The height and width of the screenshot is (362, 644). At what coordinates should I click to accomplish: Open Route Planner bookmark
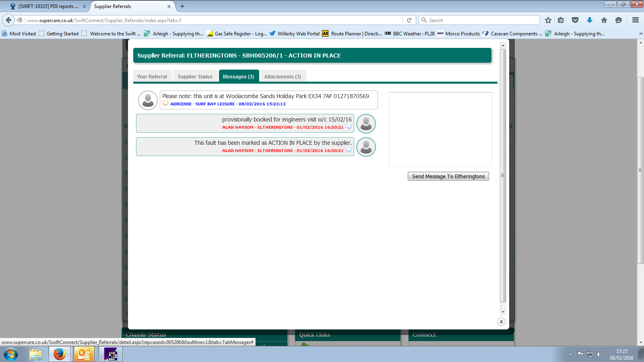pos(352,34)
